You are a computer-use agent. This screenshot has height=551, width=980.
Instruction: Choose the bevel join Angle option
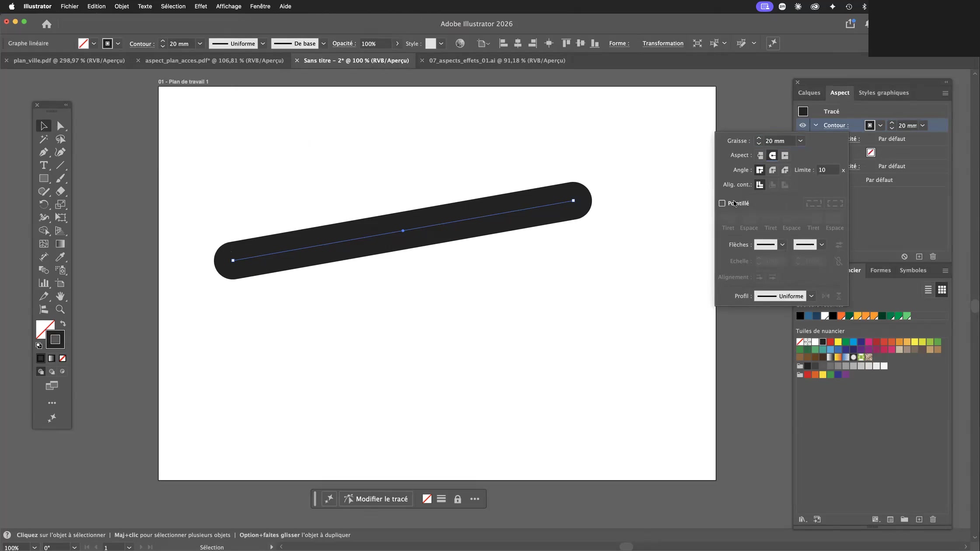785,170
